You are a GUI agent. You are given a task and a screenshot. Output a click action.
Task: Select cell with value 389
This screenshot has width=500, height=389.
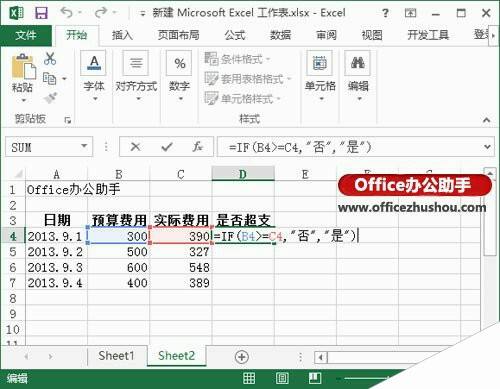181,283
